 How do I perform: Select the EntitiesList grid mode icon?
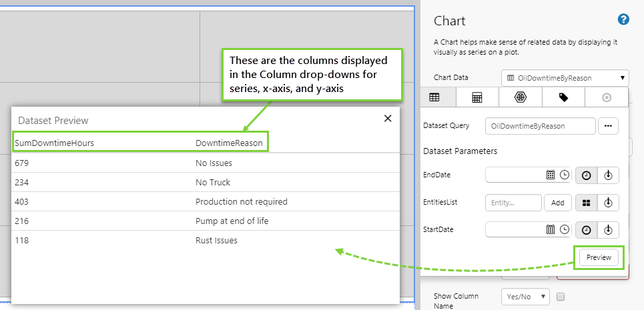tap(586, 203)
